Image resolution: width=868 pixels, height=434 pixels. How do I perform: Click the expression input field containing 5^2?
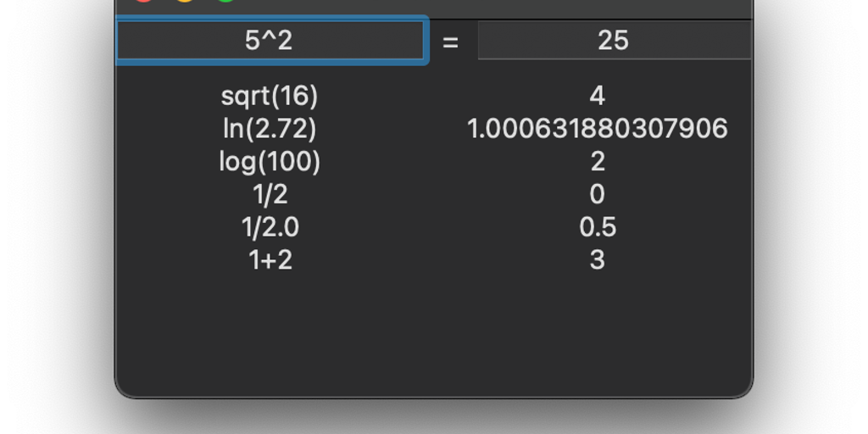(270, 41)
